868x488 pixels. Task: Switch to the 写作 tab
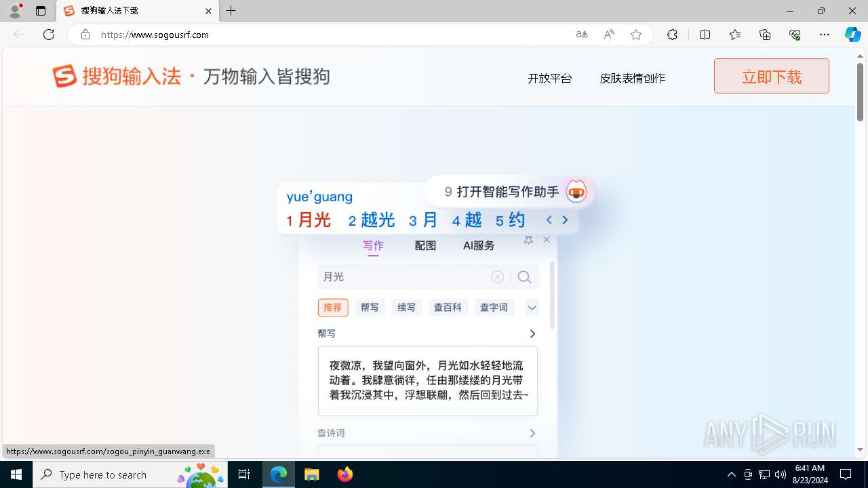(x=373, y=246)
